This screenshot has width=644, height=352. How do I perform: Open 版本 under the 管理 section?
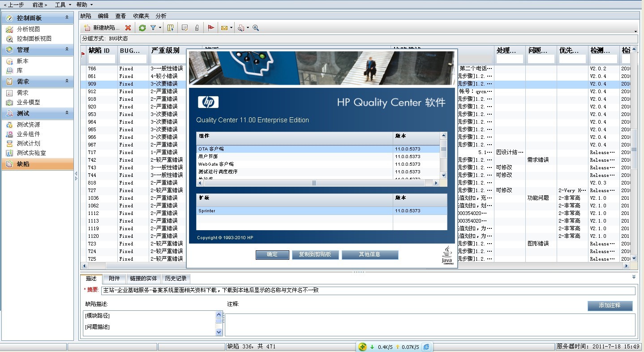(23, 61)
